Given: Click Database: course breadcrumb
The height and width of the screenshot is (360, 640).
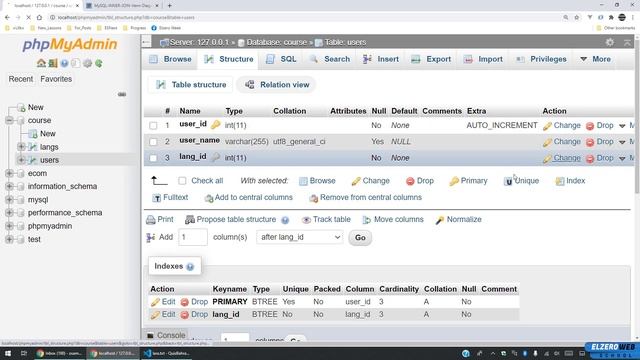Looking at the screenshot, I should pos(276,42).
